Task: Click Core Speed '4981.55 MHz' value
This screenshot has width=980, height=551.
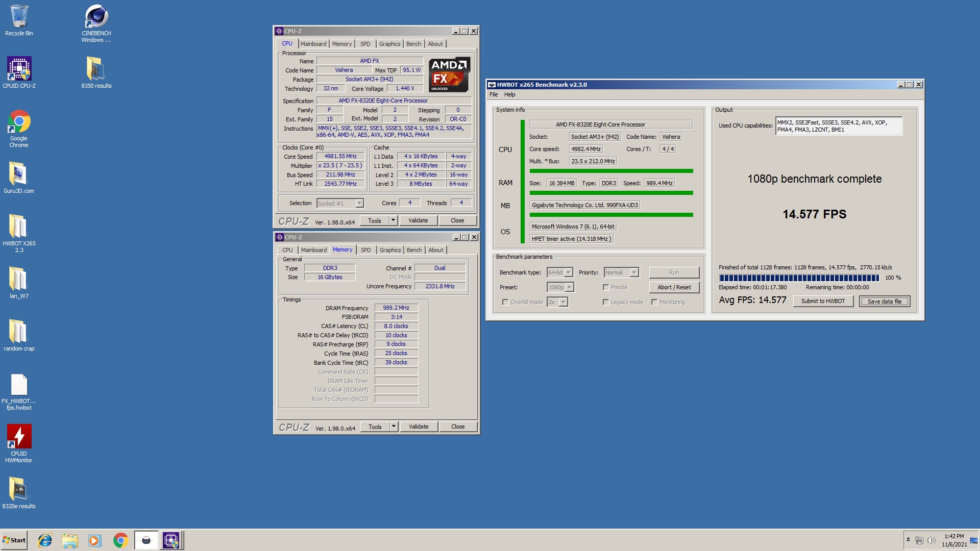Action: pos(340,156)
